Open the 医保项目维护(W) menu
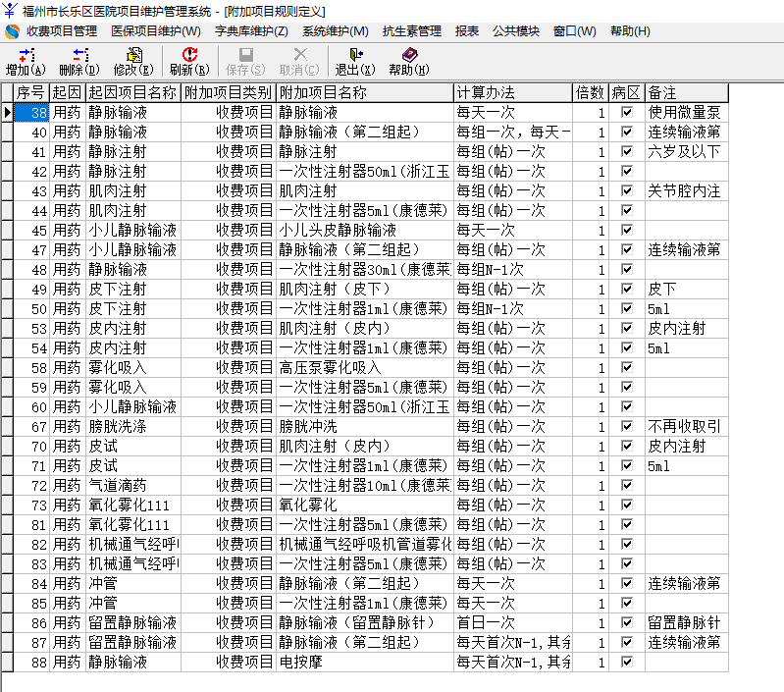 coord(156,31)
